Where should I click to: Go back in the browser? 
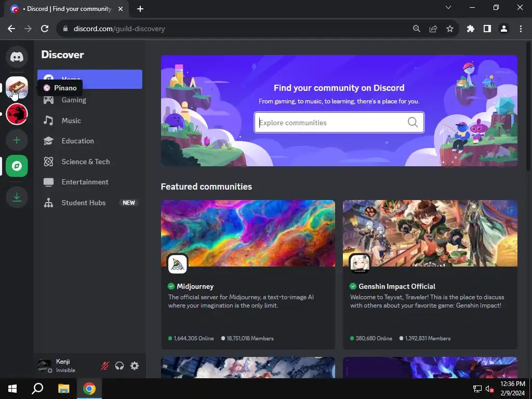11,29
